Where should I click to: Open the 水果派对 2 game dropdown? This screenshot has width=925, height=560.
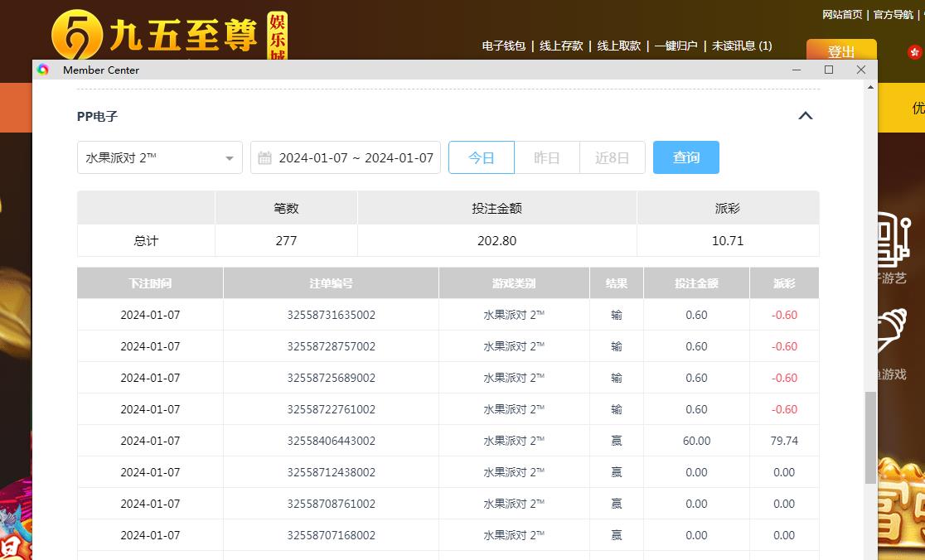click(x=159, y=157)
